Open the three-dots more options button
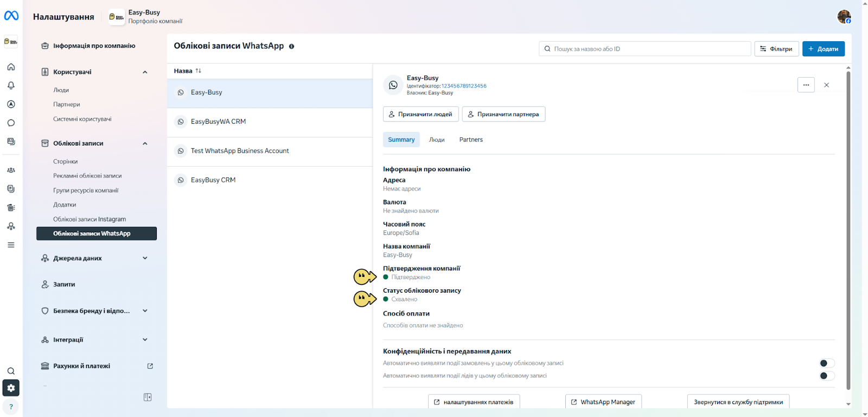This screenshot has width=868, height=417. (x=806, y=85)
